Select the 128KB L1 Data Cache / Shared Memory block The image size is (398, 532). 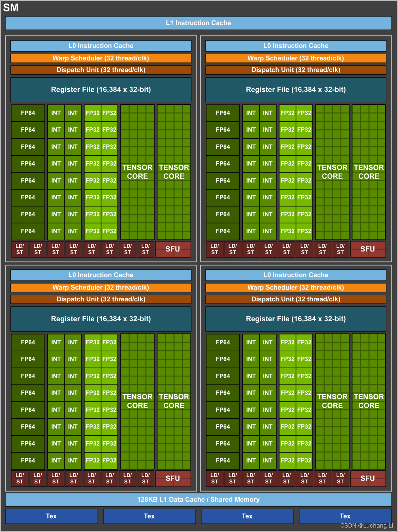pos(198,499)
